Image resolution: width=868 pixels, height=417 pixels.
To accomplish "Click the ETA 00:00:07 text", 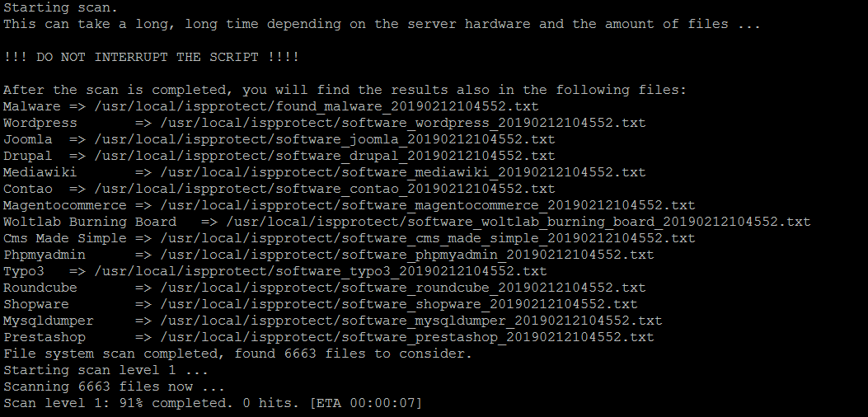I will point(366,403).
